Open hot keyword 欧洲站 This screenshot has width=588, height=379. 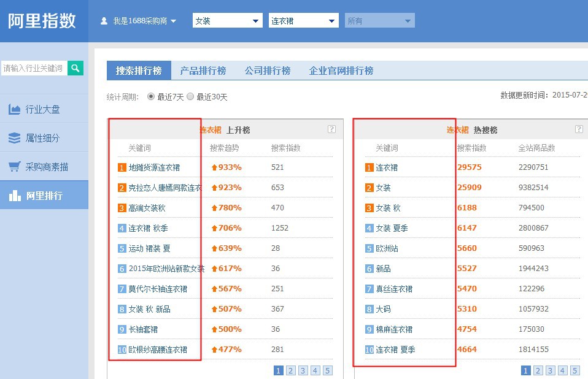[x=387, y=248]
